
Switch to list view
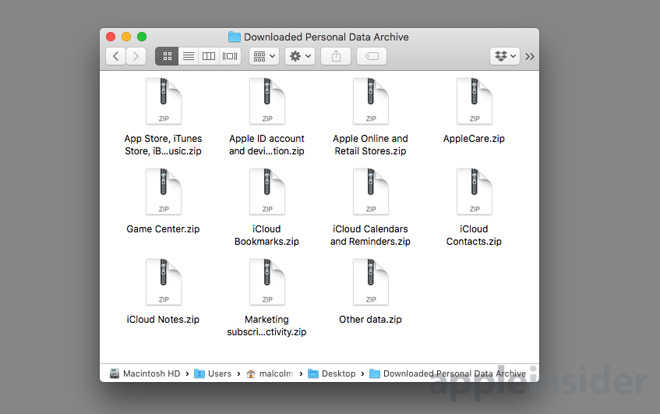(188, 56)
